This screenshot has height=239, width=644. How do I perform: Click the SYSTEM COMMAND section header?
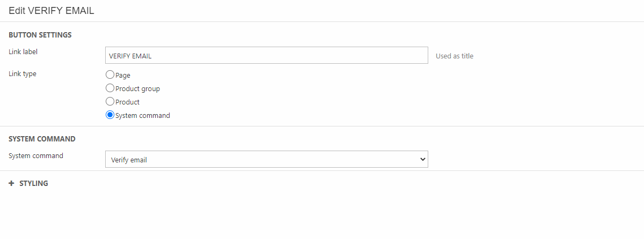click(42, 139)
